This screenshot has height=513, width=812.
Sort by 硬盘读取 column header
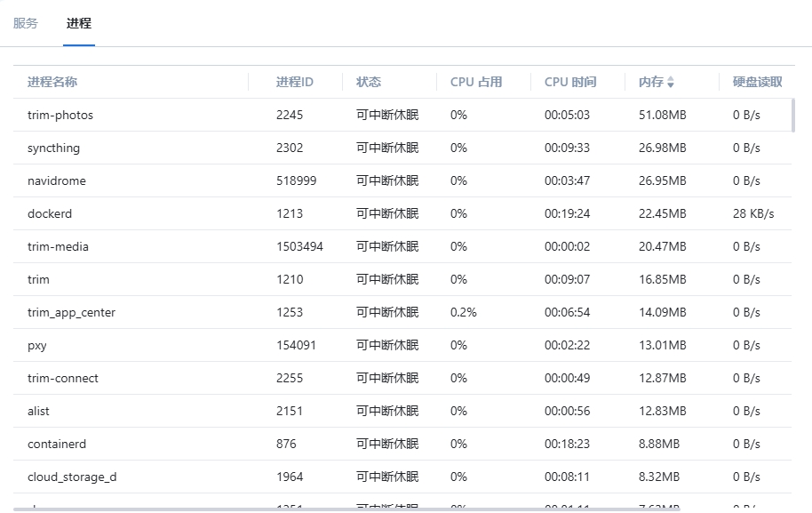click(758, 82)
